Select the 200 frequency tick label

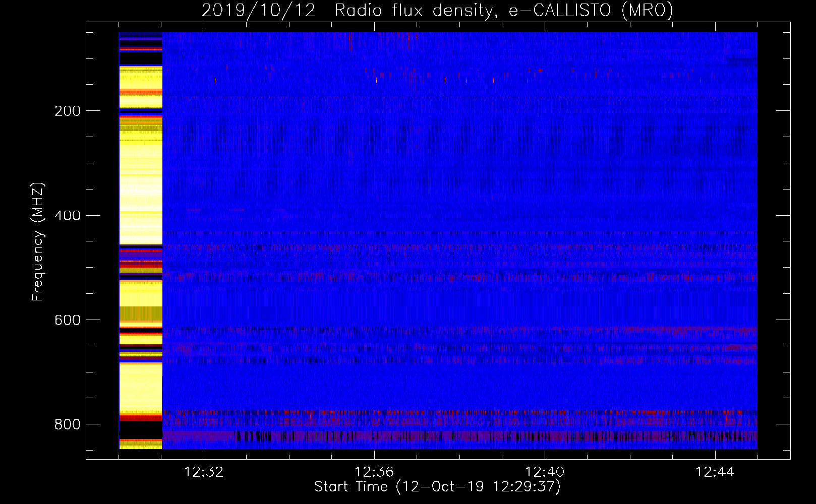point(68,111)
